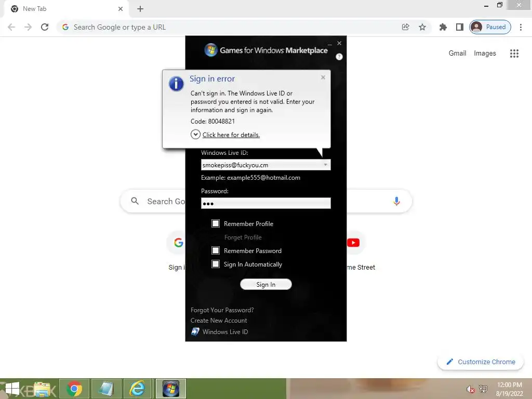The image size is (532, 399).
Task: Open Click here for details link
Action: pyautogui.click(x=231, y=135)
